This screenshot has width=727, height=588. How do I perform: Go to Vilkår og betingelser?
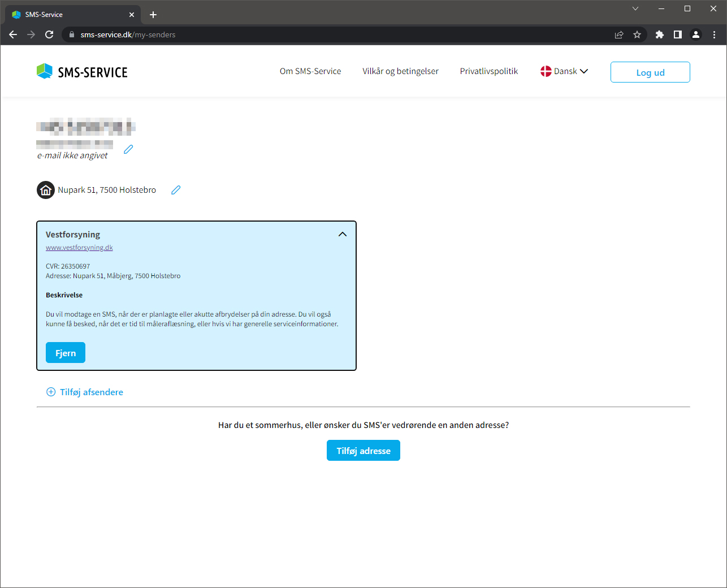pos(400,71)
